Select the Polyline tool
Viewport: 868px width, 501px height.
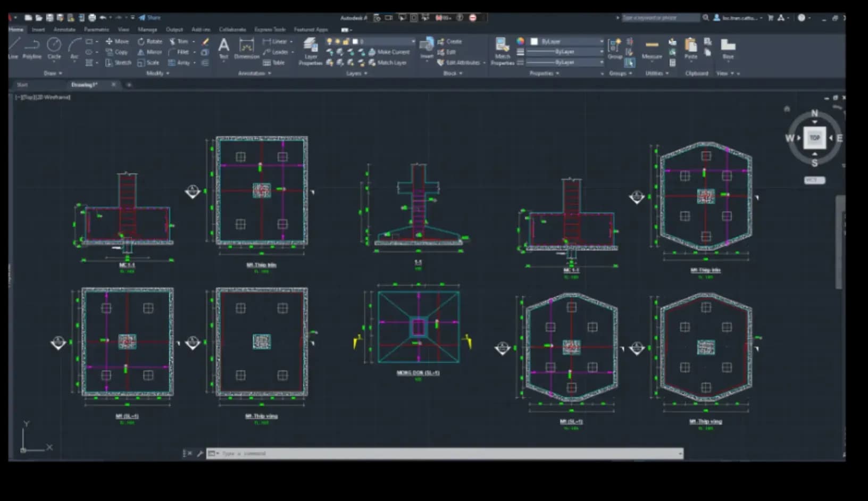click(x=31, y=48)
